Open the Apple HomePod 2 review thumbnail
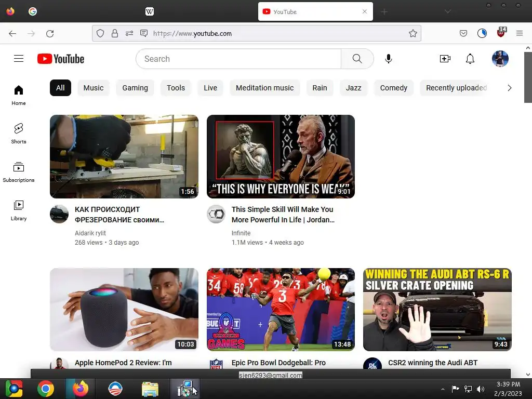The image size is (532, 399). (124, 310)
